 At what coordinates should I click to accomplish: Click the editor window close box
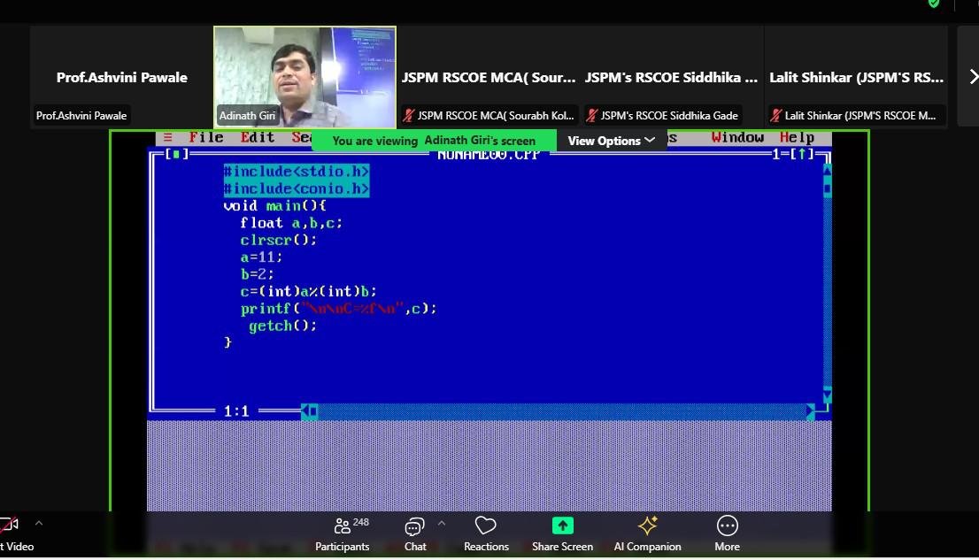[x=177, y=154]
